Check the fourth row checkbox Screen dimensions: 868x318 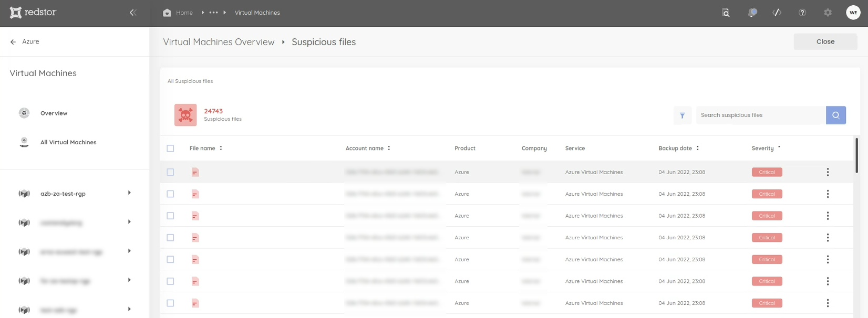[x=170, y=238]
